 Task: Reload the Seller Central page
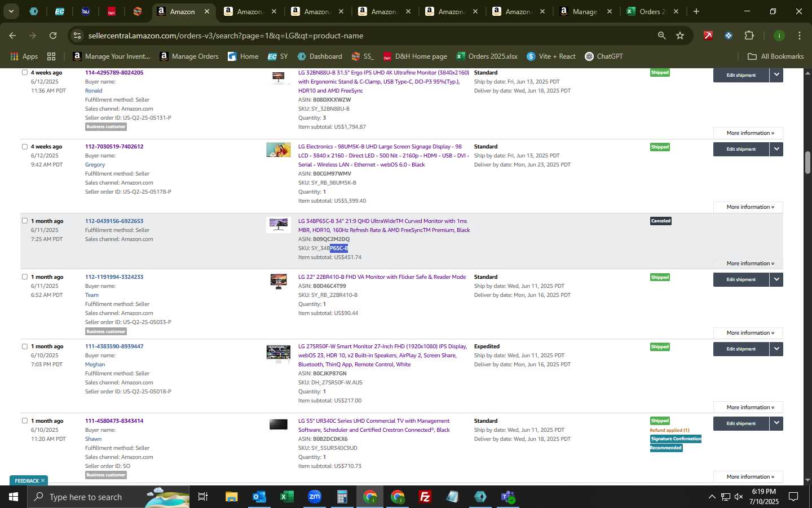53,36
